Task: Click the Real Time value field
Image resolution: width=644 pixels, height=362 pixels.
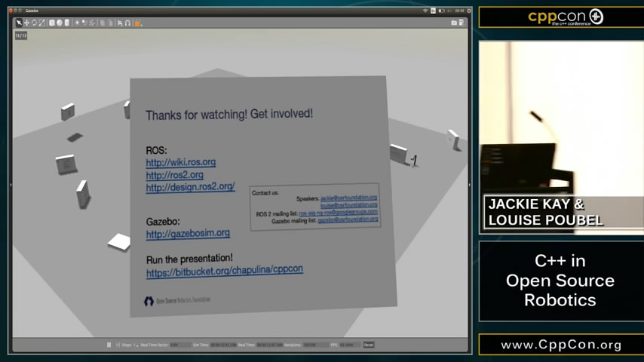Action: [x=270, y=345]
